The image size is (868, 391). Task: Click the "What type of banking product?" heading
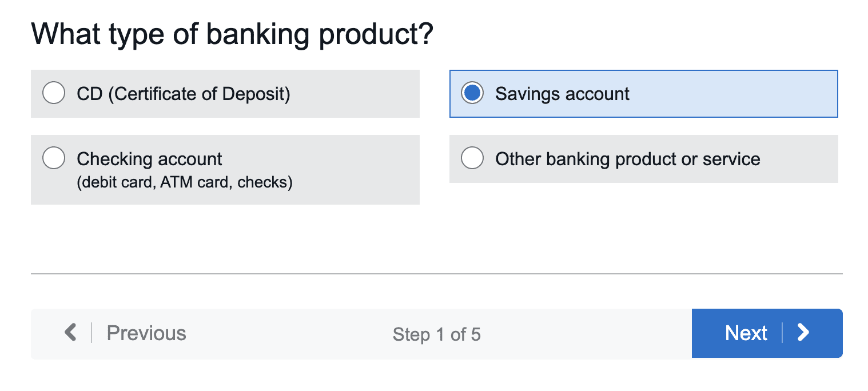tap(232, 34)
